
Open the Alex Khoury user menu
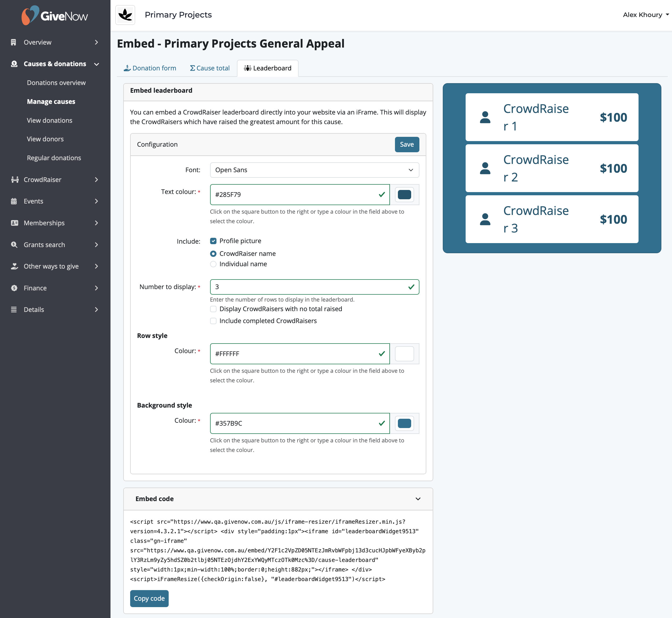pyautogui.click(x=646, y=15)
